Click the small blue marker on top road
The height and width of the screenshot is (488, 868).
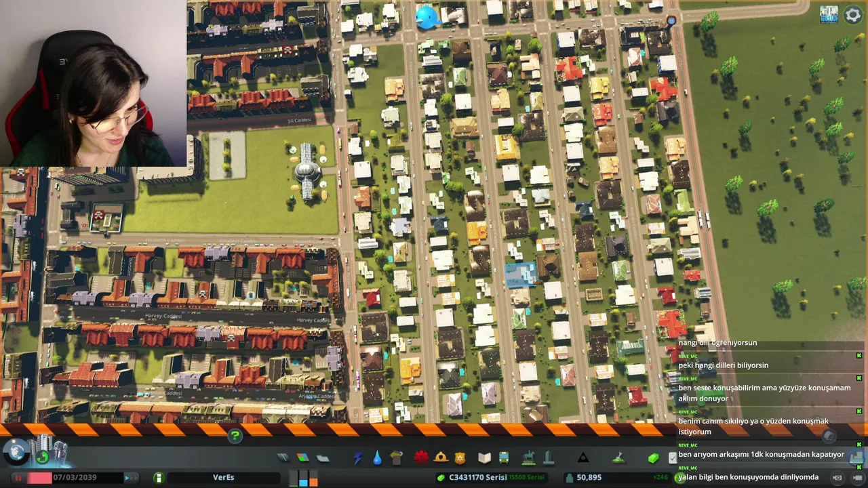(x=671, y=21)
